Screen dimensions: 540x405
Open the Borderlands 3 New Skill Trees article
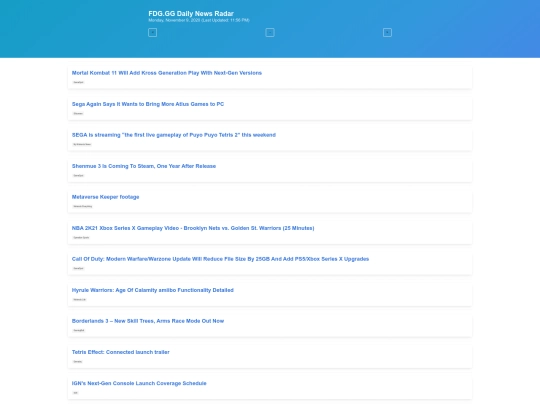tap(148, 321)
